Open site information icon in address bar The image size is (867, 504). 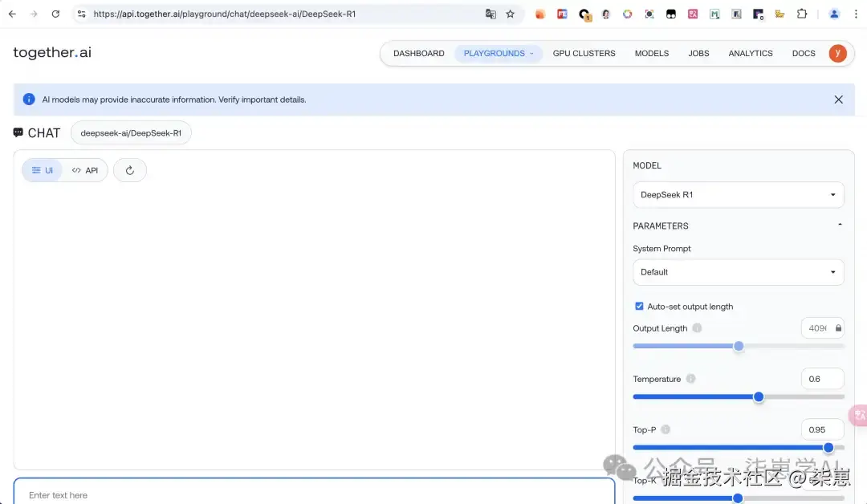81,14
